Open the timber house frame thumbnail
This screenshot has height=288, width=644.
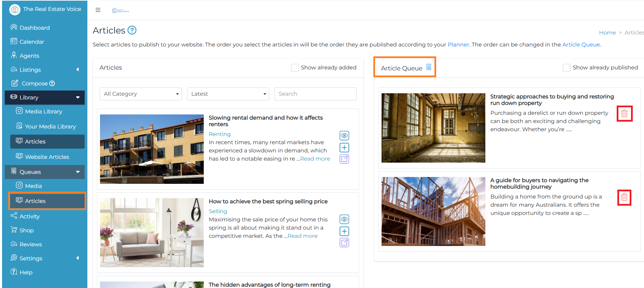point(433,211)
